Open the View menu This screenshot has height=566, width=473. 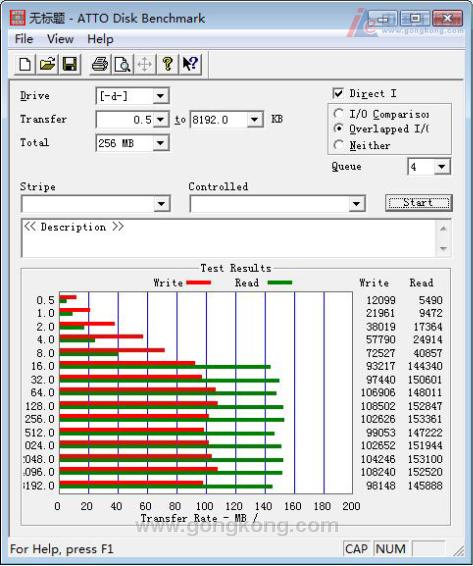click(60, 39)
